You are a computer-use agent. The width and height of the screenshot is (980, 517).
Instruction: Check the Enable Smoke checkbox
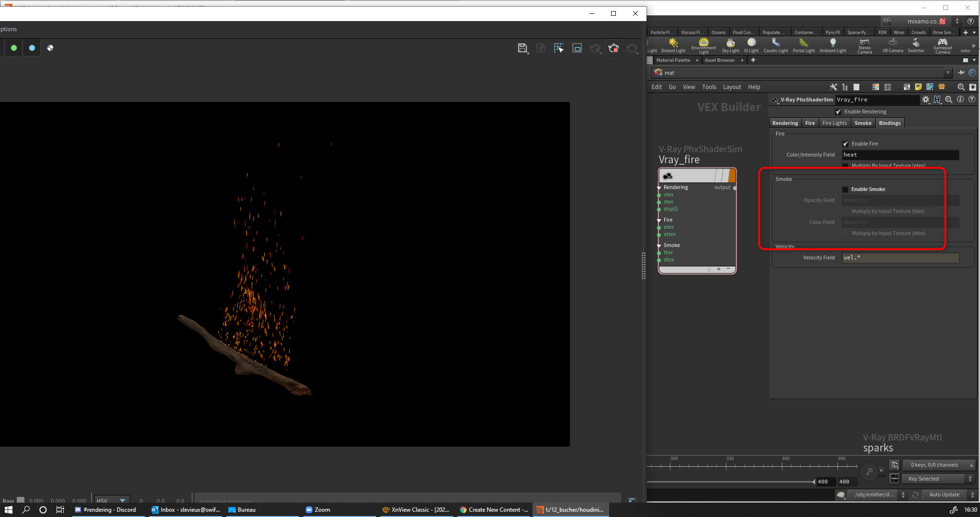coord(846,190)
